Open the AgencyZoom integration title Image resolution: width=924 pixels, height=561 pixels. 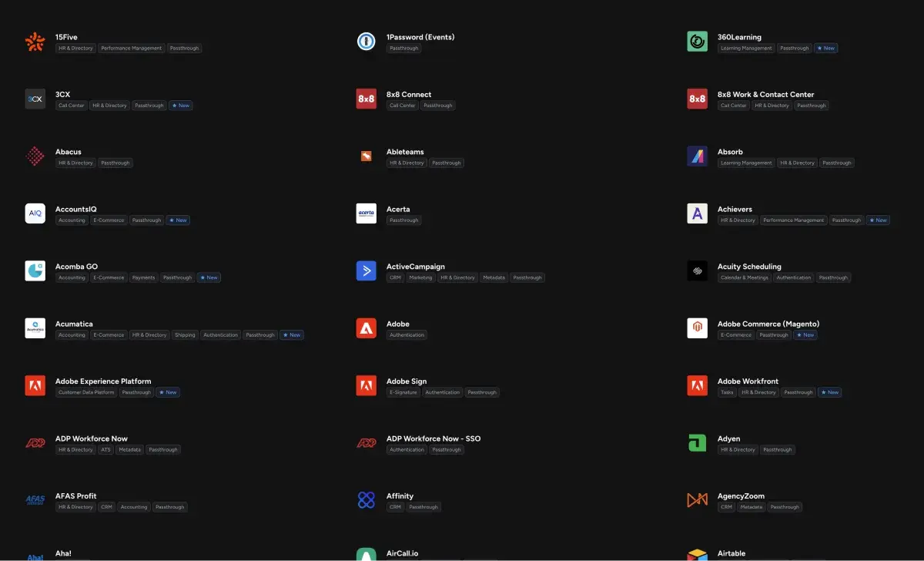[x=741, y=496]
